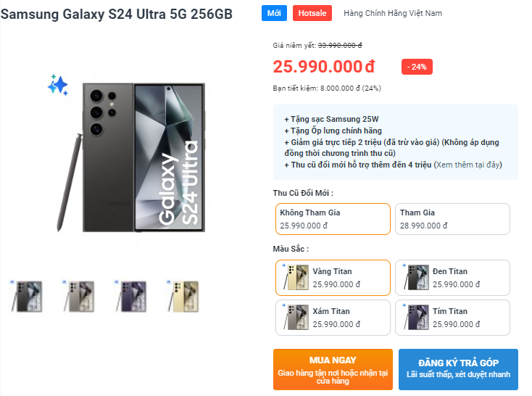Click the Xám Titan phone icon

point(295,318)
